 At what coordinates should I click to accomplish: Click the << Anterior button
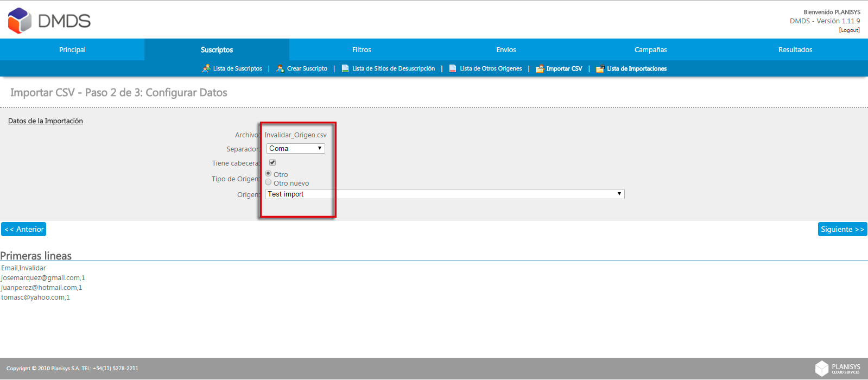[x=24, y=229]
